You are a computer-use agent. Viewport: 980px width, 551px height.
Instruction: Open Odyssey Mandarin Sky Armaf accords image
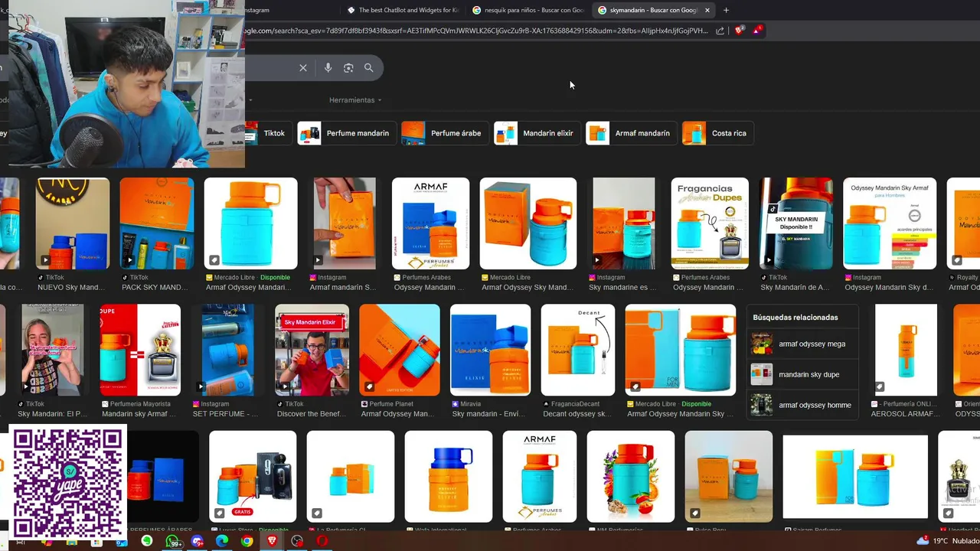890,223
